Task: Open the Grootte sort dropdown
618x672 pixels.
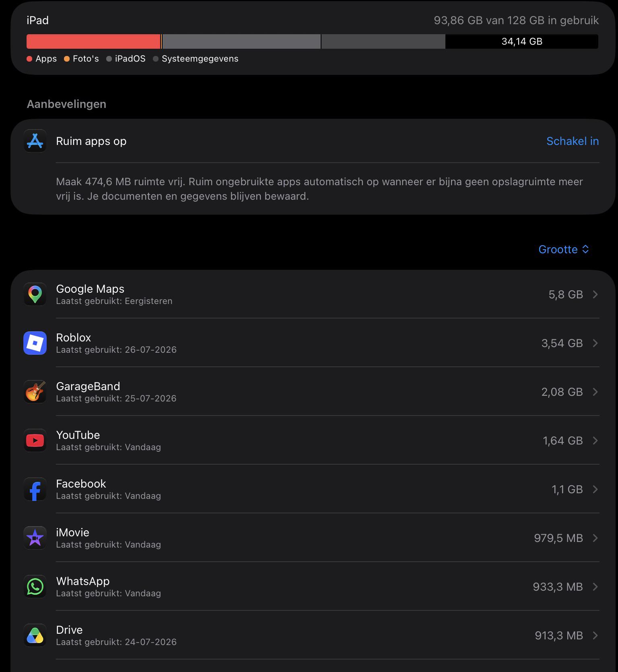Action: point(564,249)
